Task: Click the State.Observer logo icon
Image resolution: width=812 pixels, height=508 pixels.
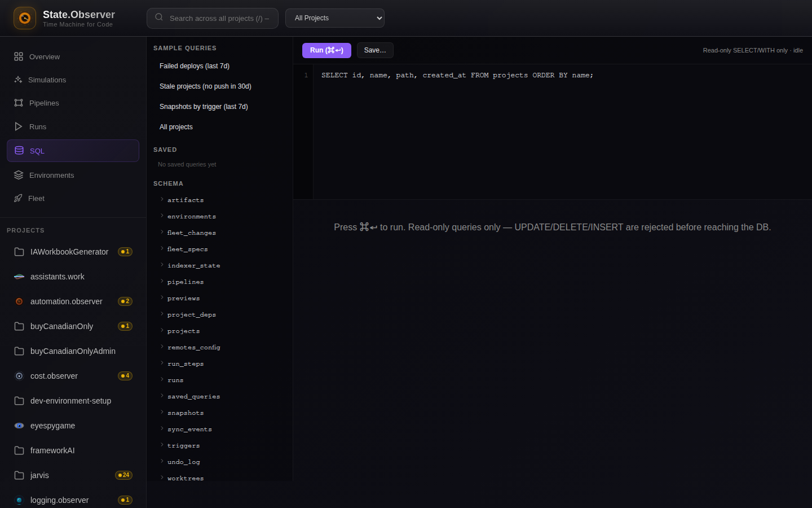Action: tap(25, 18)
